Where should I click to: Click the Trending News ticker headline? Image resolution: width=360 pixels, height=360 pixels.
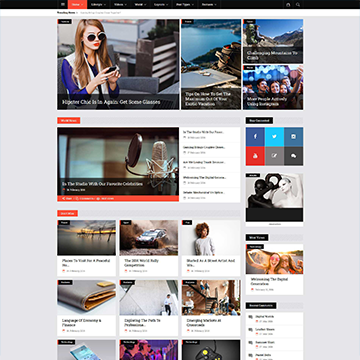[x=100, y=13]
